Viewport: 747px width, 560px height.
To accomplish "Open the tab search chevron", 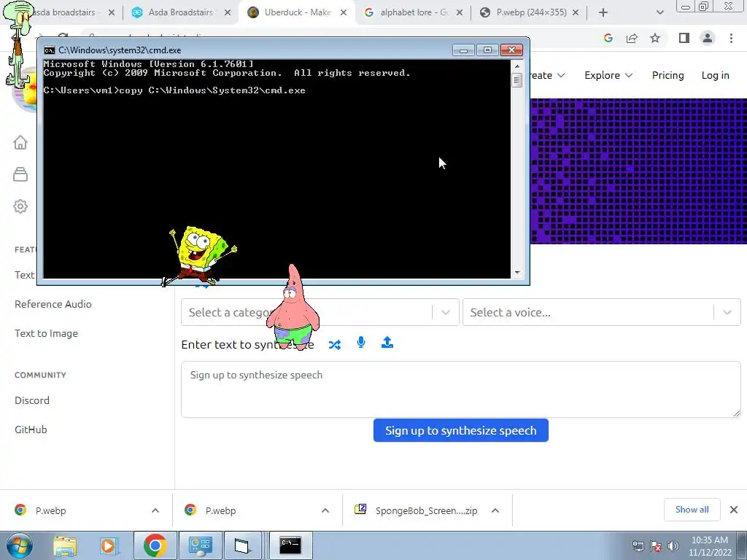I will 659,12.
